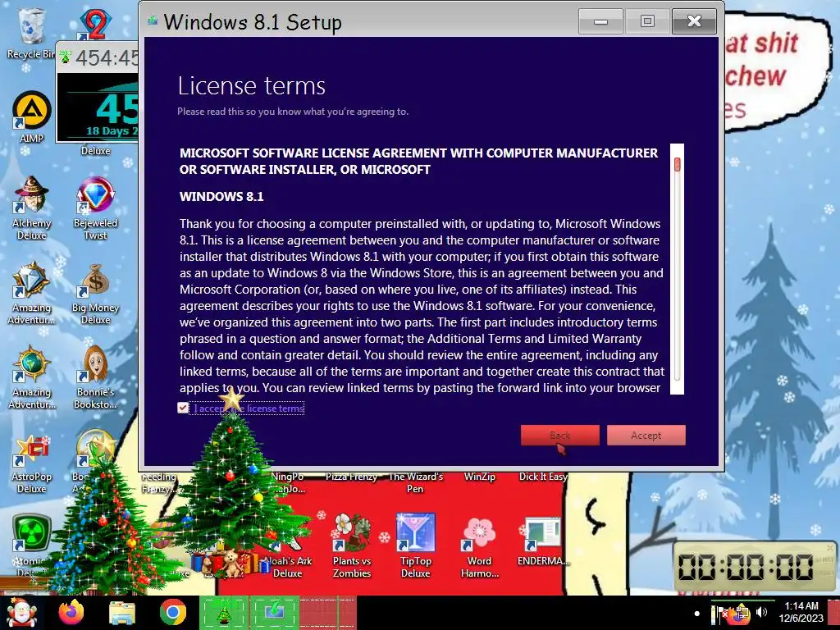Open Bejeweled Twist desktop shortcut
Image resolution: width=840 pixels, height=630 pixels.
[95, 208]
